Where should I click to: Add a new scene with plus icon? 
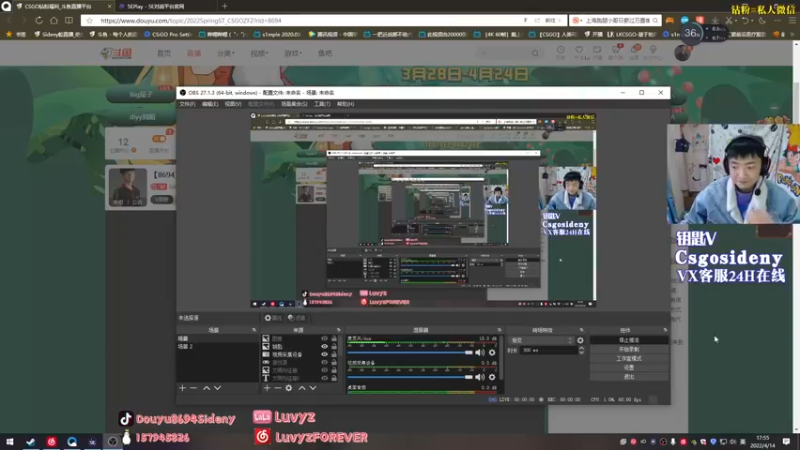coord(182,388)
